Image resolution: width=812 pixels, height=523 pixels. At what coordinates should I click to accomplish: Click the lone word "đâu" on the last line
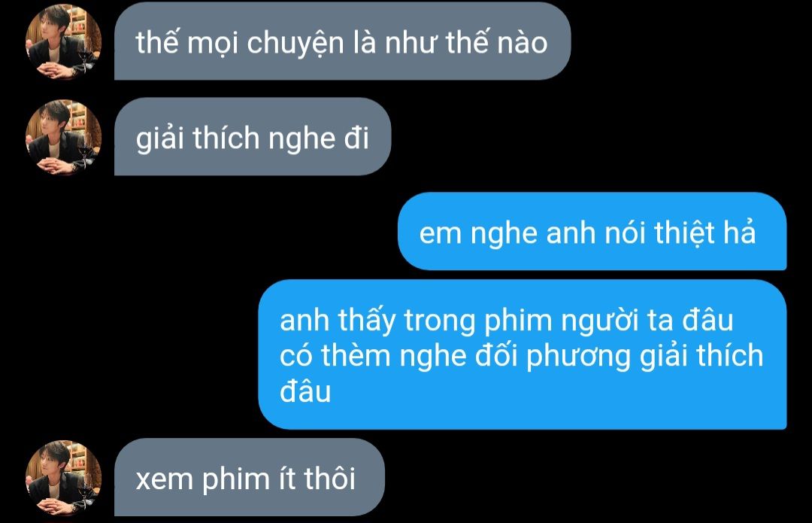[x=305, y=391]
